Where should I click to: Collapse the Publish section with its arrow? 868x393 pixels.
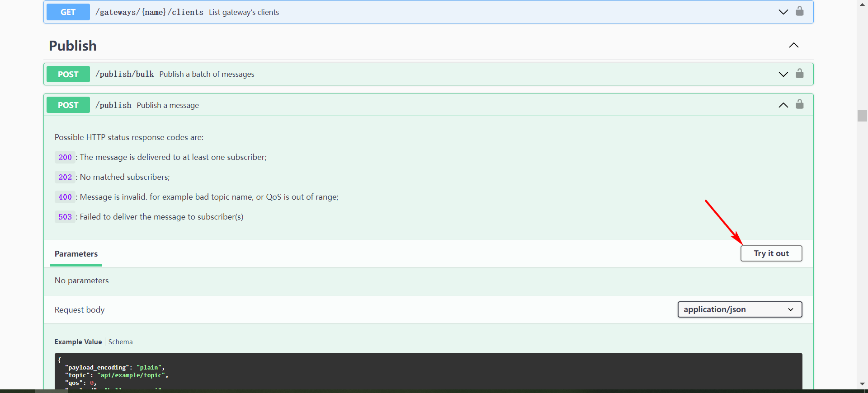coord(793,45)
